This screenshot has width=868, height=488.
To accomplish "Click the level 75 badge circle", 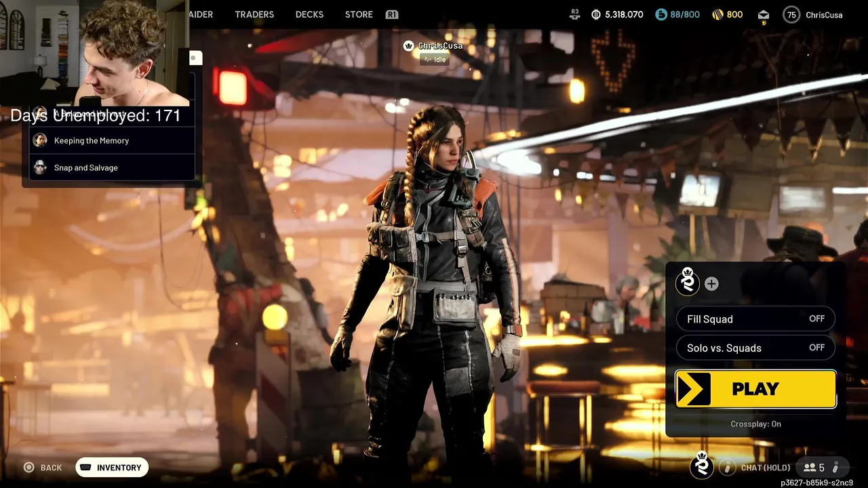I will (x=791, y=15).
